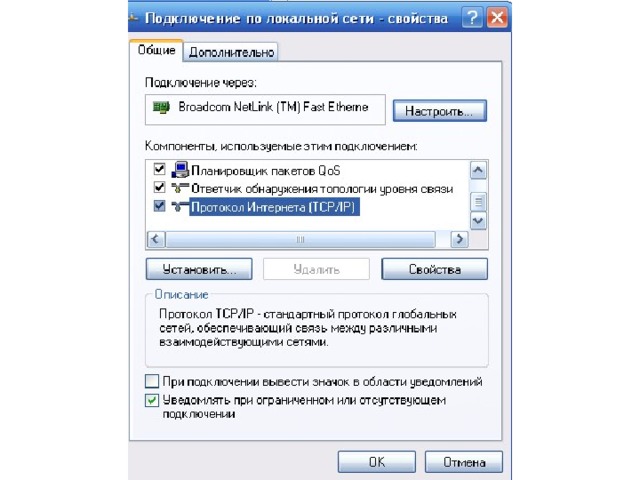Image resolution: width=640 pixels, height=480 pixels.
Task: Click the window icon left of the title
Action: (x=133, y=18)
